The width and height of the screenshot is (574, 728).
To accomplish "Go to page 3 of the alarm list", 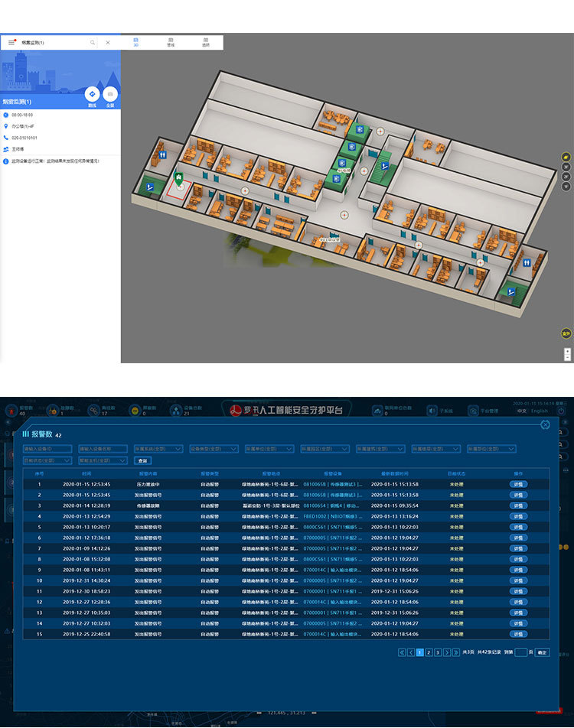I will (437, 652).
